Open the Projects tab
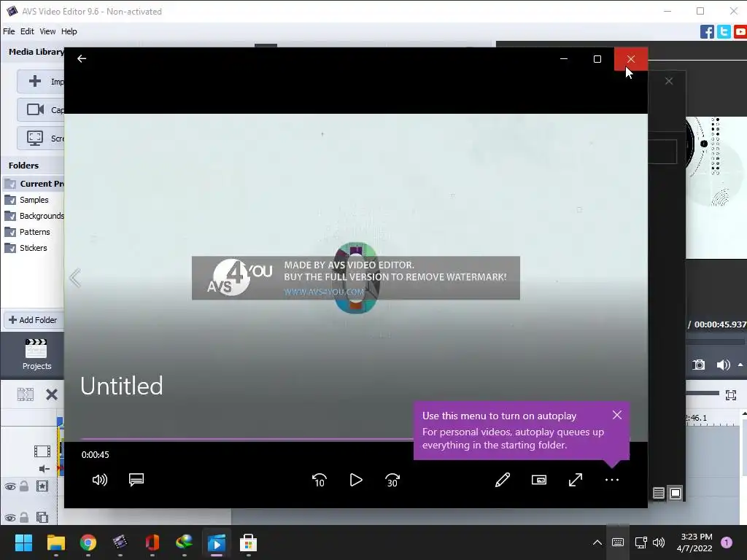This screenshot has height=560, width=747. (36, 355)
